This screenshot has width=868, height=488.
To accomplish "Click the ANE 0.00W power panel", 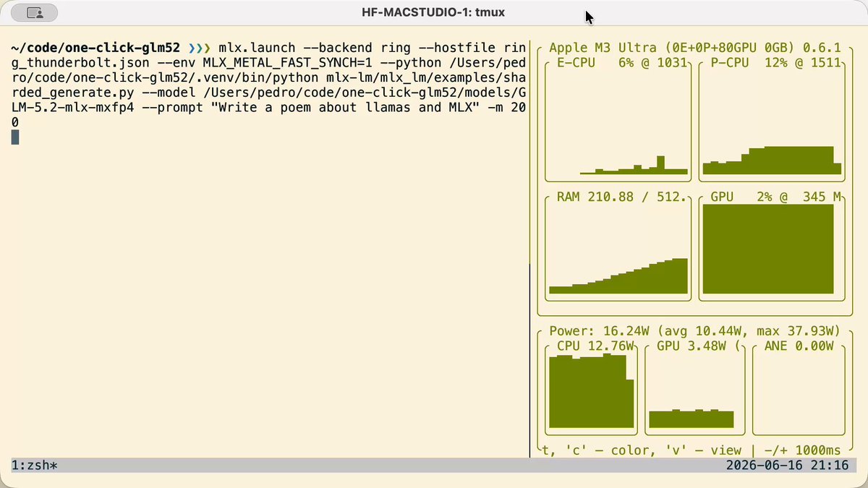I will 799,390.
